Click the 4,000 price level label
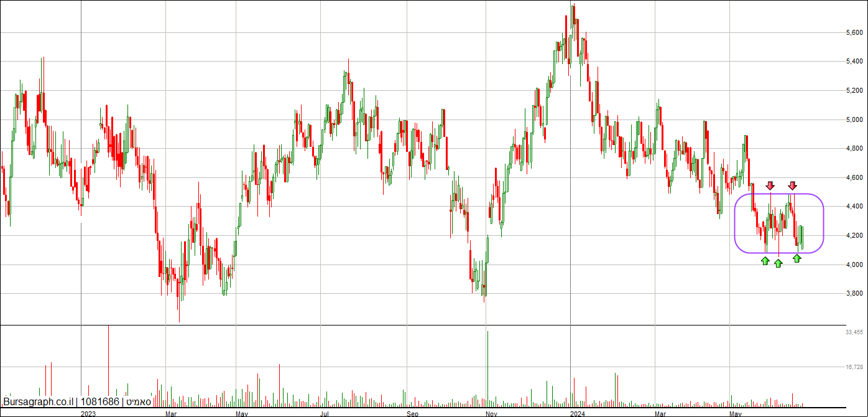This screenshot has height=417, width=868. pyautogui.click(x=853, y=265)
